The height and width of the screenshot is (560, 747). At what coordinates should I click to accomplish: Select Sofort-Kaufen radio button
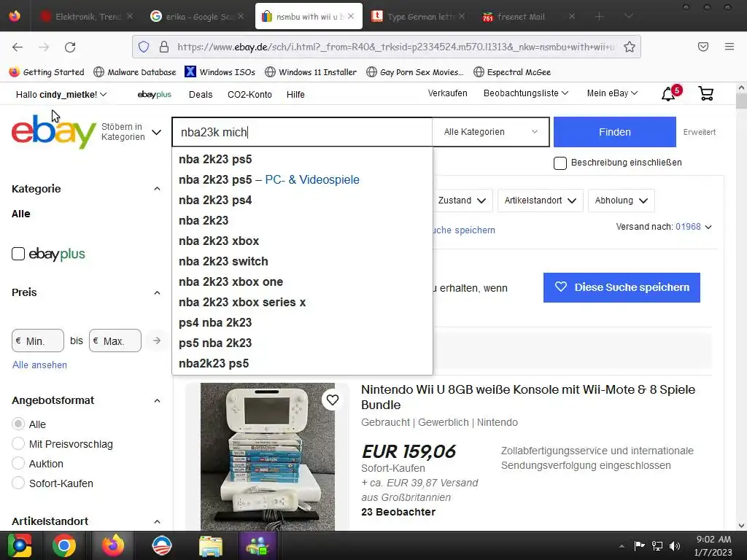point(18,483)
